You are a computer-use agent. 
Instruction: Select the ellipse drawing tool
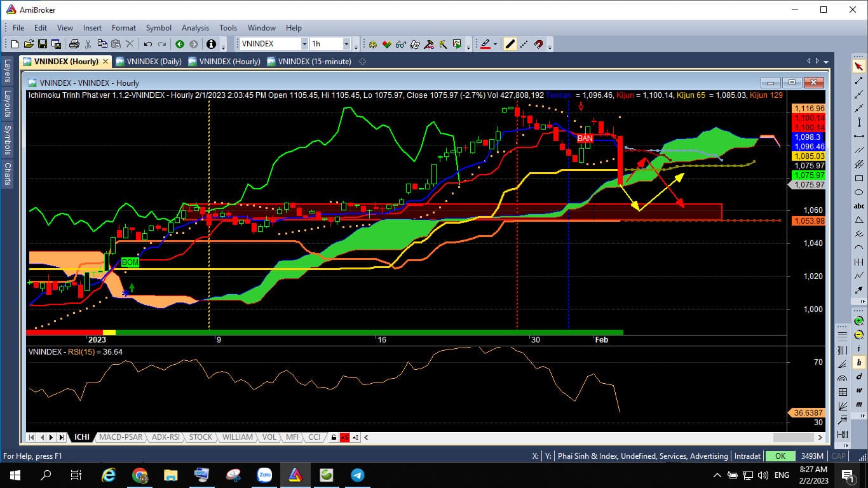pyautogui.click(x=859, y=193)
